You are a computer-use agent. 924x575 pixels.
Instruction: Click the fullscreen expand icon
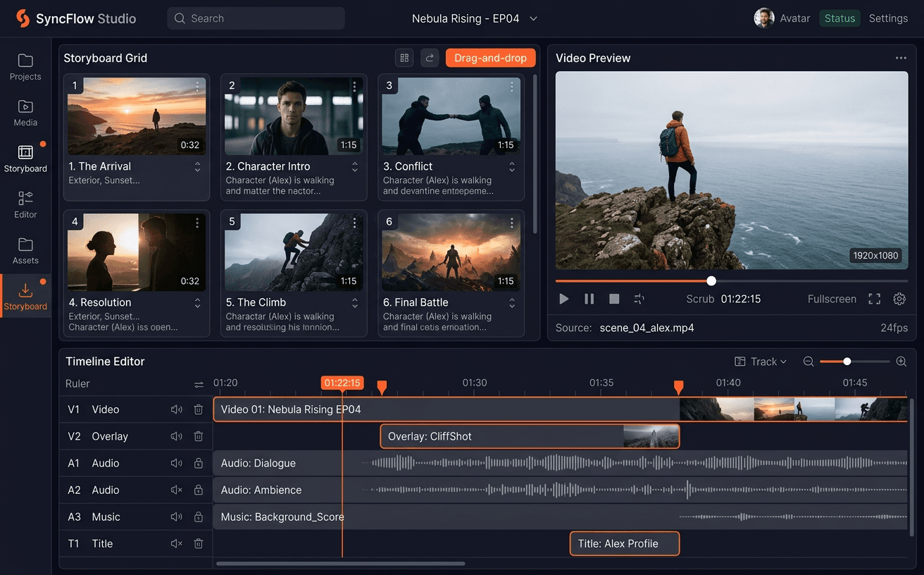tap(874, 299)
